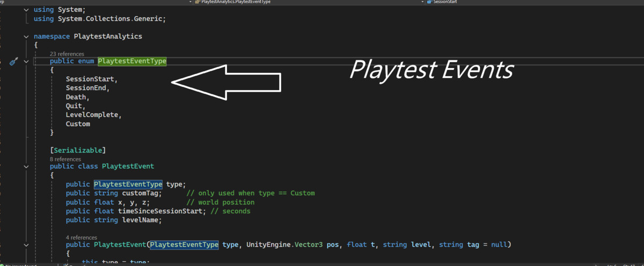Image resolution: width=644 pixels, height=266 pixels.
Task: Show the 4 references CodeLens
Action: pyautogui.click(x=82, y=237)
